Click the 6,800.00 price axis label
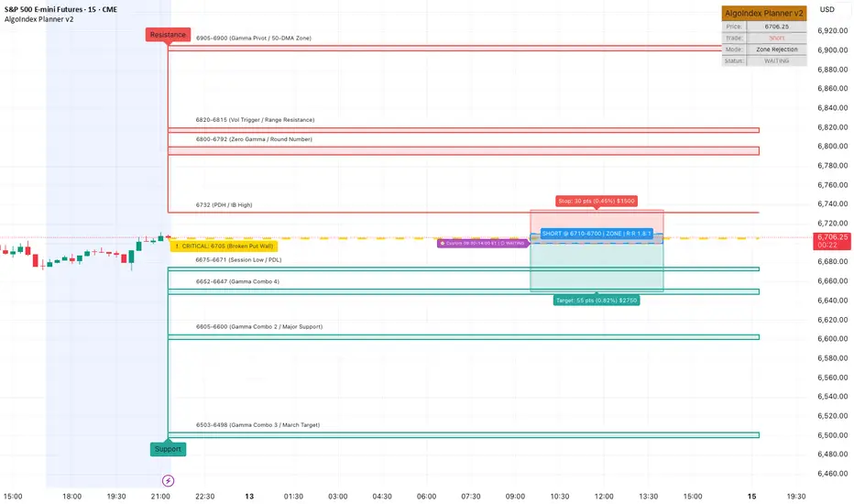This screenshot has width=854, height=504. pos(832,146)
